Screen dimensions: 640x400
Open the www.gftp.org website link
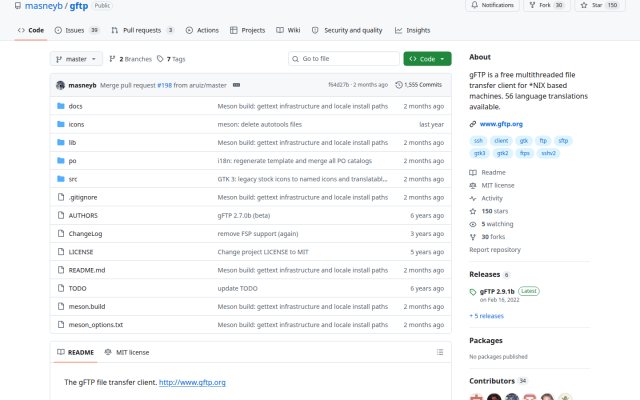click(x=501, y=124)
